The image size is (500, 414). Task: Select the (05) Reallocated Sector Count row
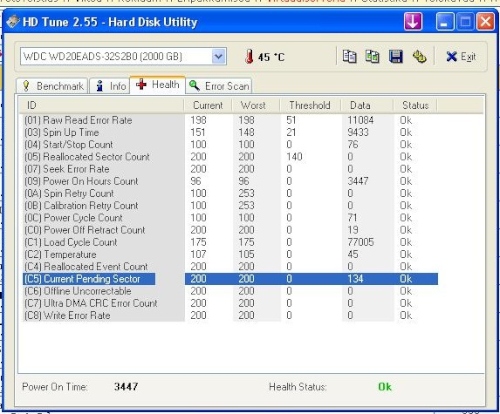point(230,157)
